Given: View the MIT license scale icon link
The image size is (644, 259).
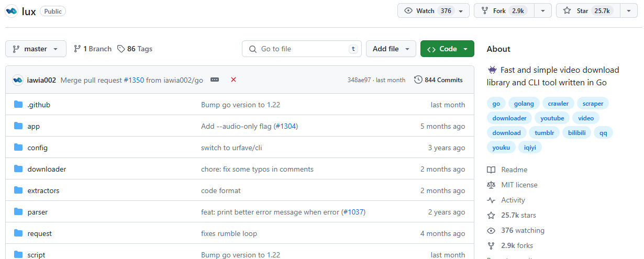Looking at the screenshot, I should (491, 185).
